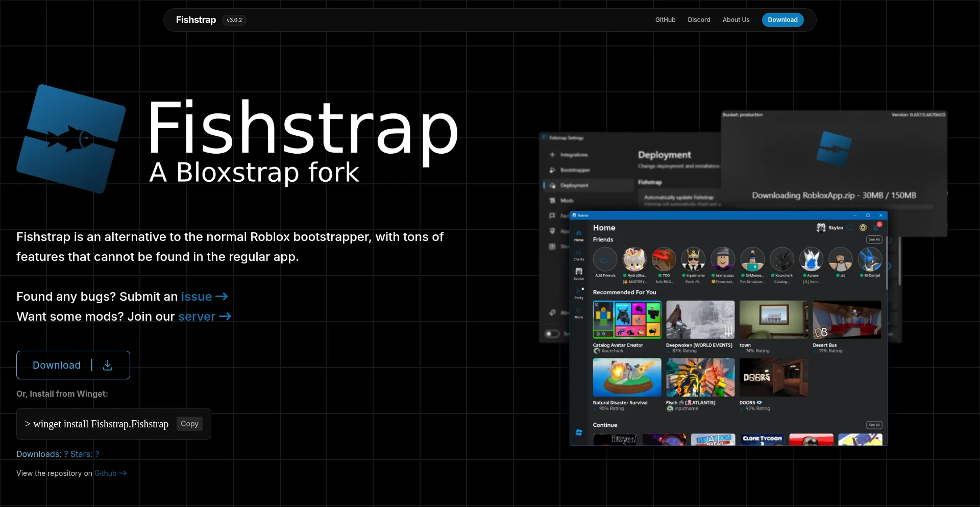Click the Robux coin icon in Roblox preview
The image size is (980, 507).
[x=863, y=228]
